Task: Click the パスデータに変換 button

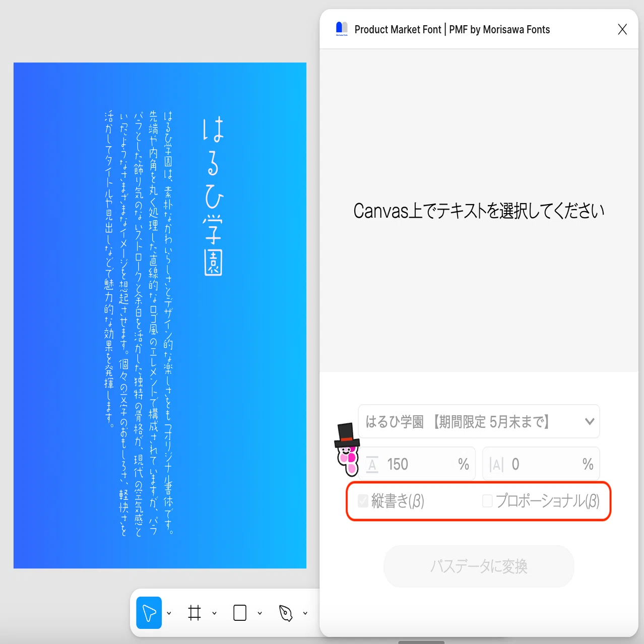Action: pyautogui.click(x=479, y=566)
